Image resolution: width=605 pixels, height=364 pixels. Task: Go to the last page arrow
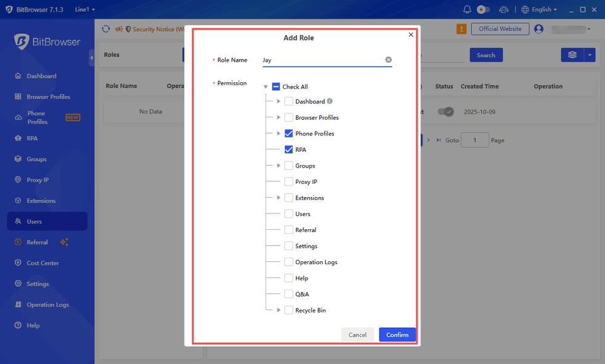[x=438, y=140]
